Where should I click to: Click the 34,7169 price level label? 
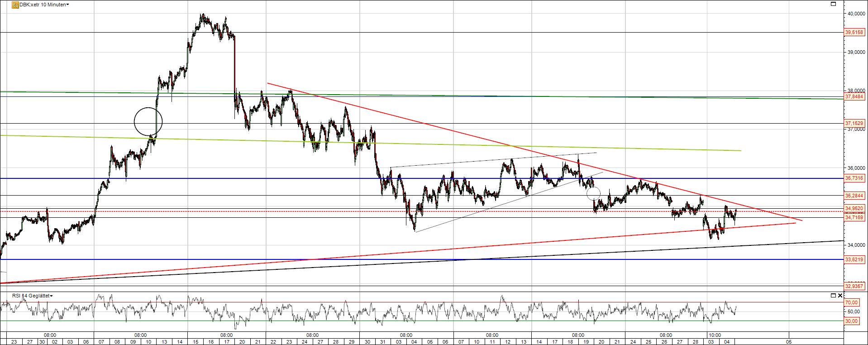854,218
